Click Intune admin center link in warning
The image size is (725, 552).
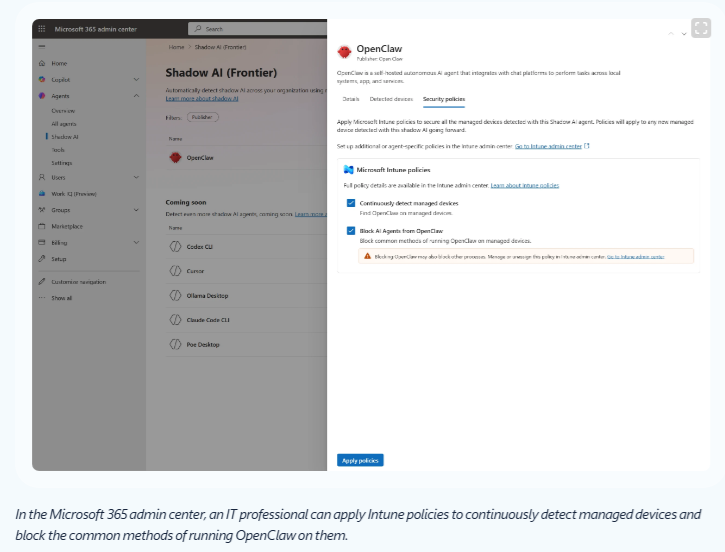pos(636,257)
